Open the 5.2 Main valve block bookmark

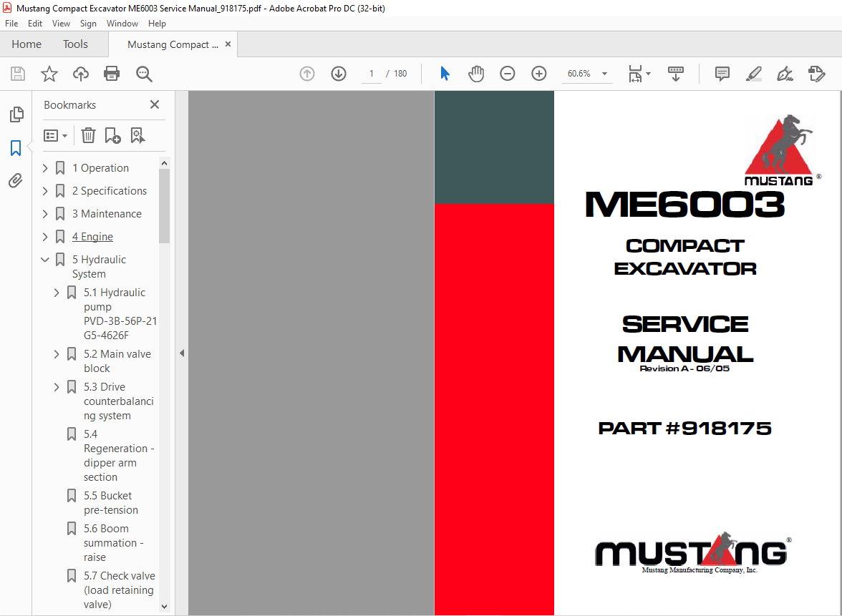click(x=117, y=361)
